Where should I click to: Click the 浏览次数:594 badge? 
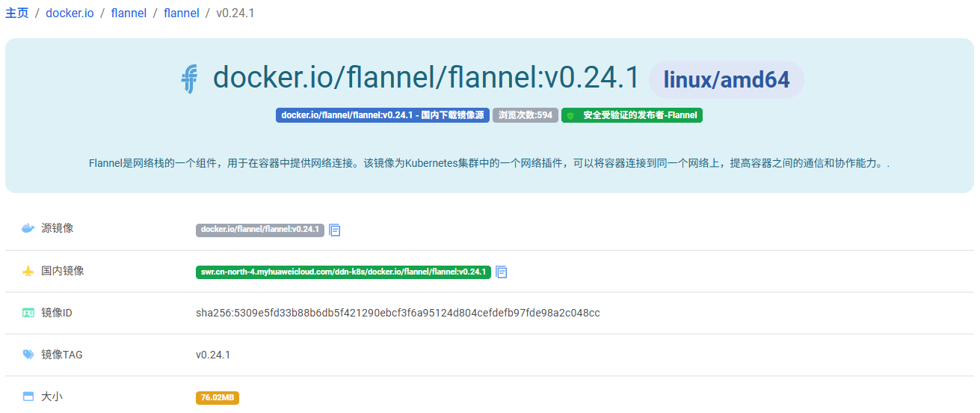[x=526, y=115]
